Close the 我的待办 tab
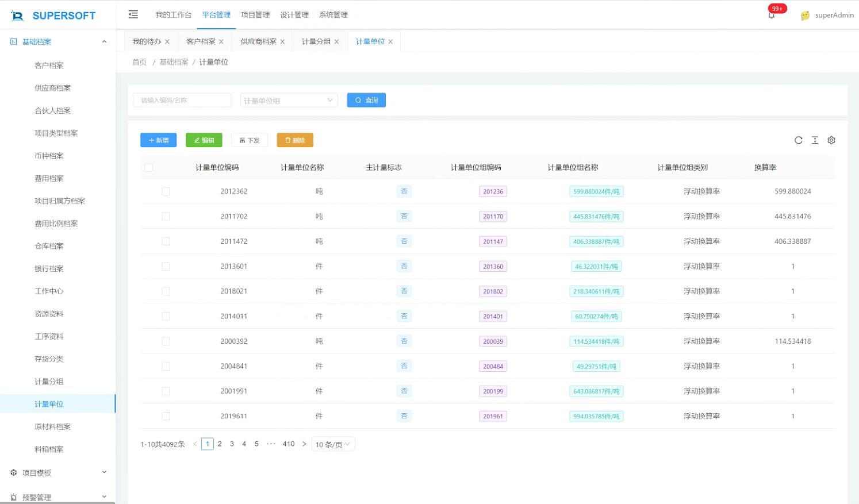859x504 pixels. 167,42
